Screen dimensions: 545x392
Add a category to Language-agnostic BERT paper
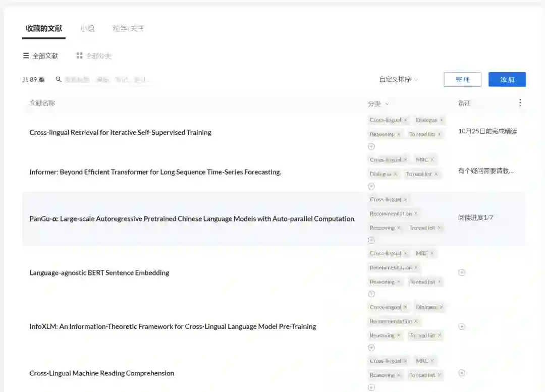click(x=371, y=294)
